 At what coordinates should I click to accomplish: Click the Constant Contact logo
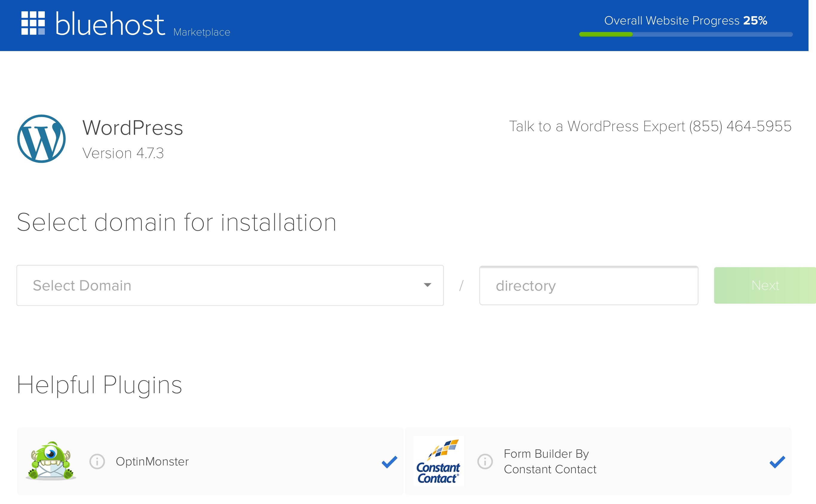[438, 461]
